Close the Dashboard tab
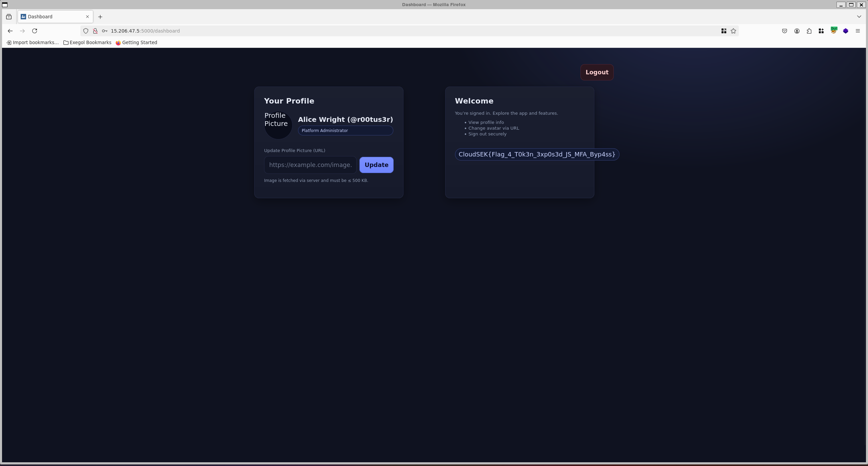868x466 pixels. pos(87,17)
